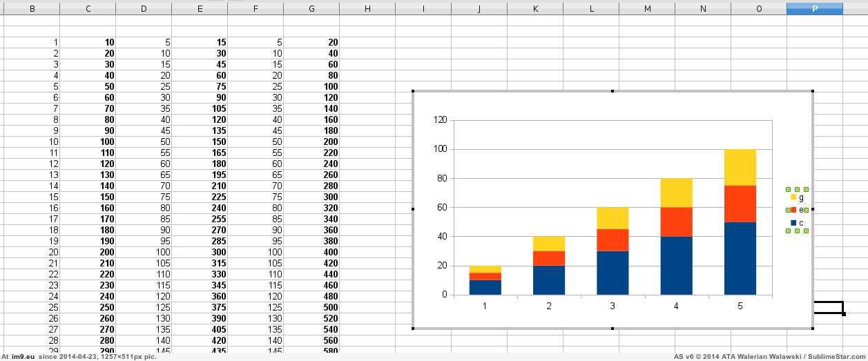Select red segment of chart bar 4
868x361 pixels.
pyautogui.click(x=676, y=222)
